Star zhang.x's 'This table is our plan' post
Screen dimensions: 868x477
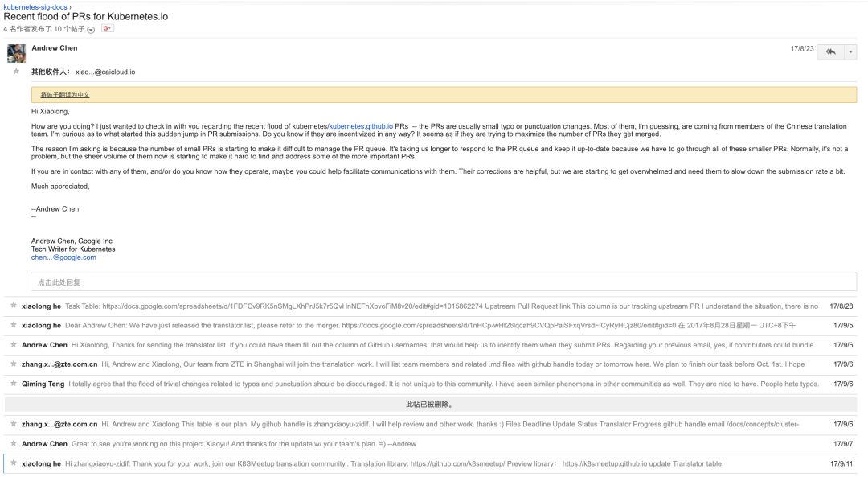(14, 423)
